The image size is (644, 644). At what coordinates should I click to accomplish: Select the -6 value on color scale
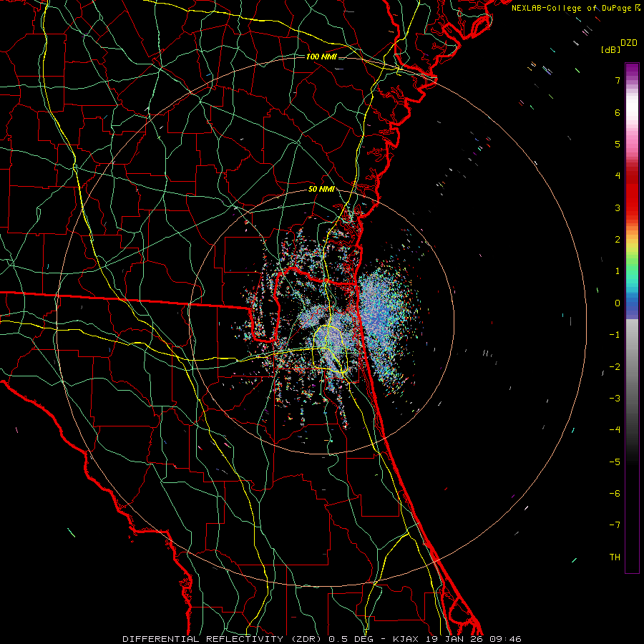tap(615, 493)
